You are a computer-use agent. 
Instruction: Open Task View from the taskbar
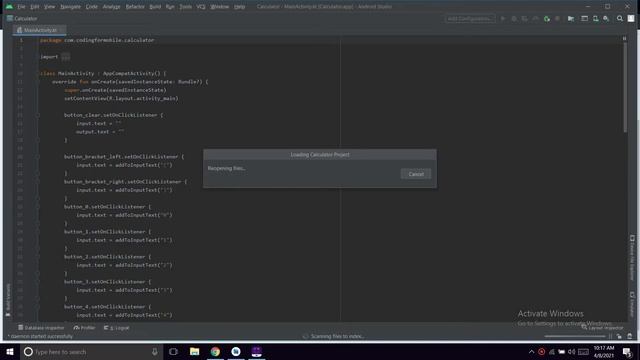pos(173,352)
